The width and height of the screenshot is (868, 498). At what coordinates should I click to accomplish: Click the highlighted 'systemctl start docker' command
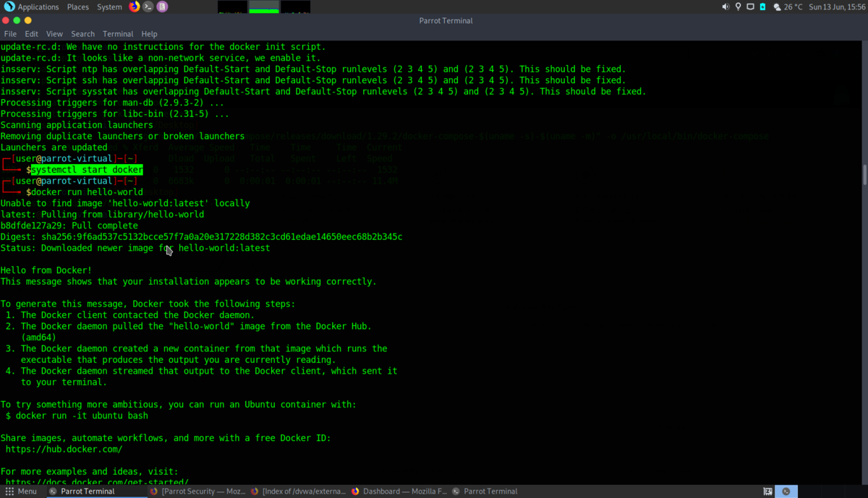point(87,170)
